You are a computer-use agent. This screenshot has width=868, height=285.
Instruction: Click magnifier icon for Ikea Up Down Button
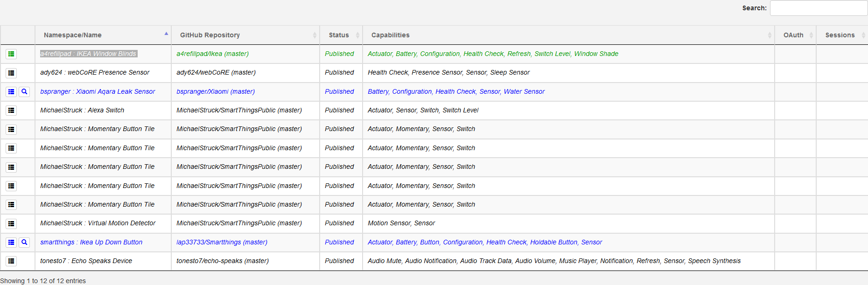pos(24,243)
